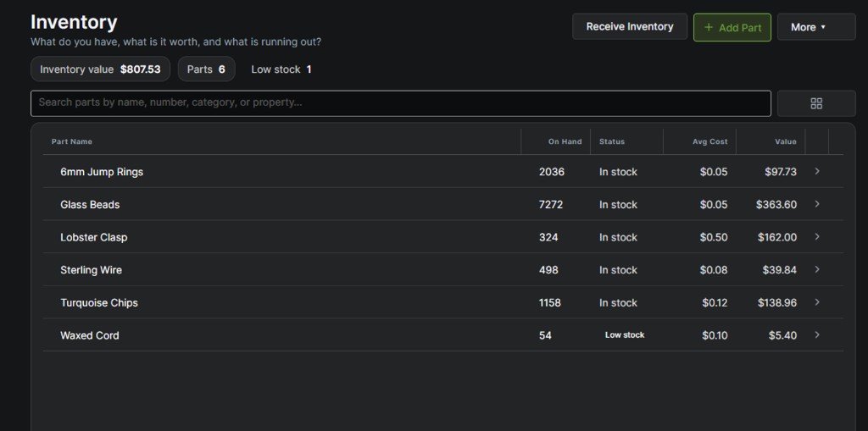Open Sterling Wire row chevron
The image size is (868, 431).
pyautogui.click(x=817, y=269)
